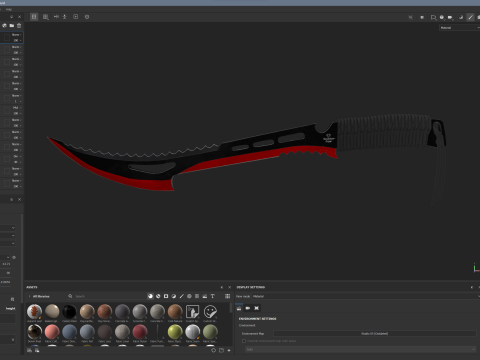Click the active first viewport toolbar icon

tap(34, 17)
